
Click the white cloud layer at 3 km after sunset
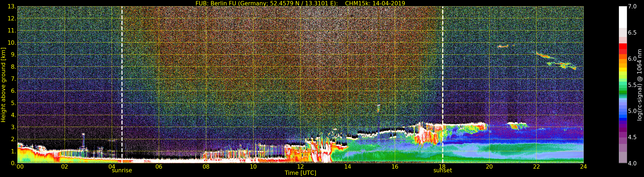[x=465, y=124]
